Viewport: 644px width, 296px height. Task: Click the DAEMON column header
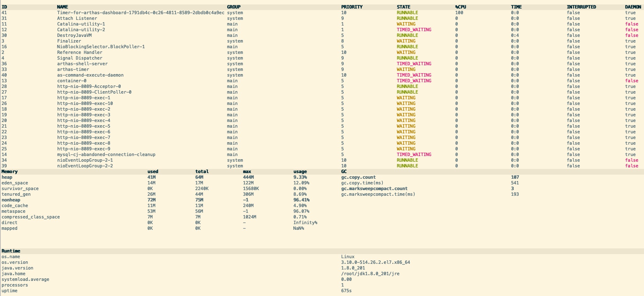tap(633, 7)
